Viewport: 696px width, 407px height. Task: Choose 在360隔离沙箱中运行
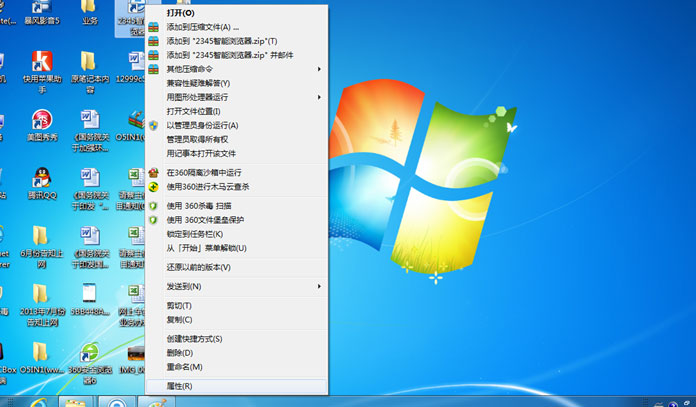[x=237, y=173]
